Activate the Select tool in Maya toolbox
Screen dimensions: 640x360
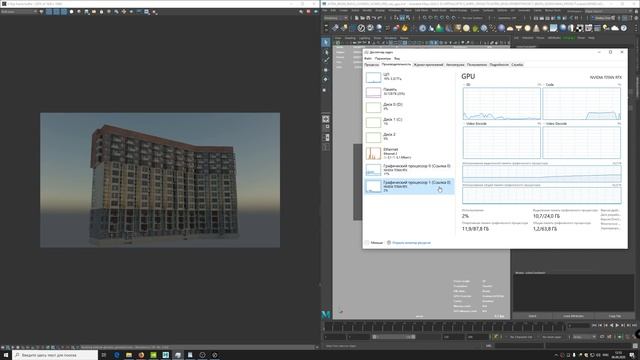[x=326, y=42]
